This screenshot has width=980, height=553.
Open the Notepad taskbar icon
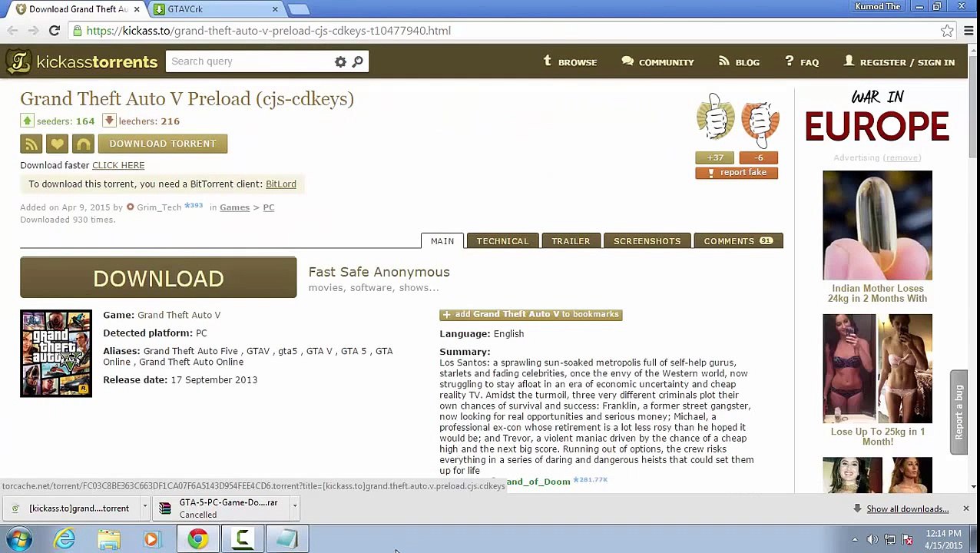coord(287,539)
